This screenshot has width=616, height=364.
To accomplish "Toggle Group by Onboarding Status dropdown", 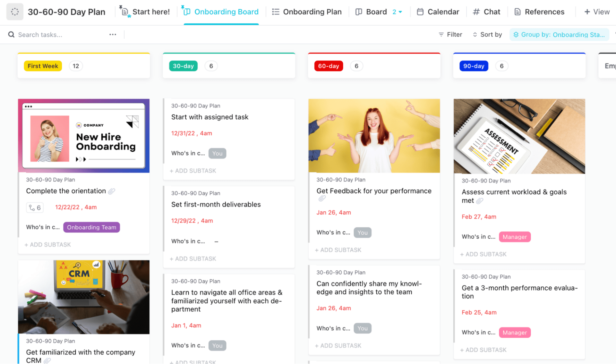I will [560, 35].
